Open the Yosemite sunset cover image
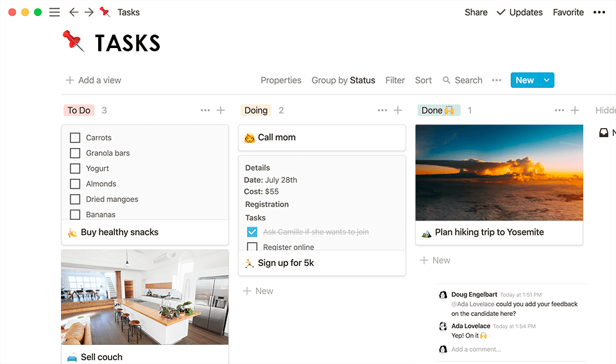The width and height of the screenshot is (616, 364). [x=499, y=172]
